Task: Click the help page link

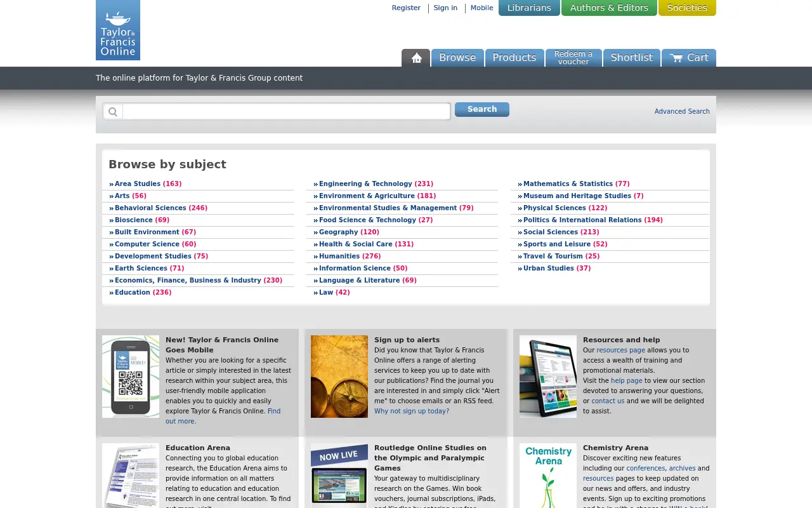Action: [x=627, y=380]
